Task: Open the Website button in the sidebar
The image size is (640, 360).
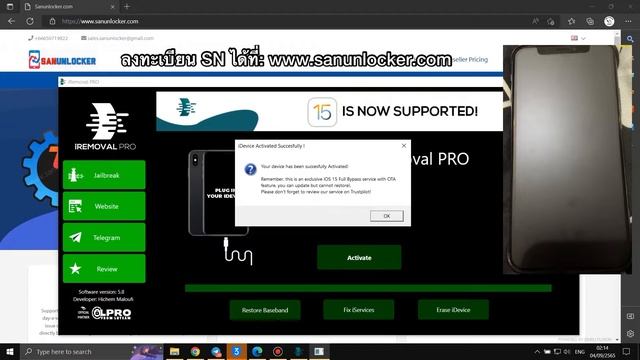Action: (104, 206)
